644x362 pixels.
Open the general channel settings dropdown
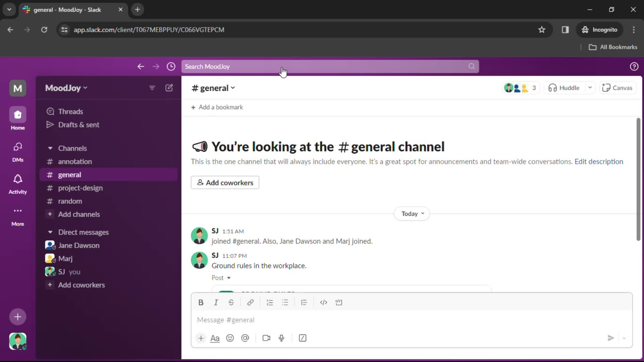(233, 87)
